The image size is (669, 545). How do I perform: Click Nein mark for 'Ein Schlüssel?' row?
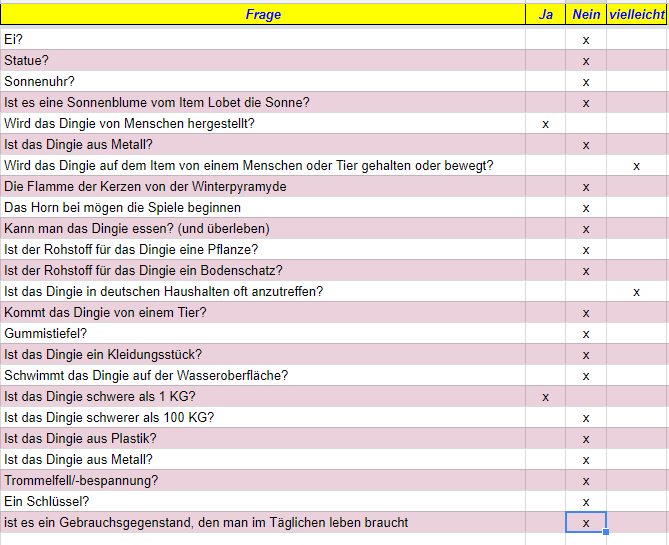(x=586, y=502)
